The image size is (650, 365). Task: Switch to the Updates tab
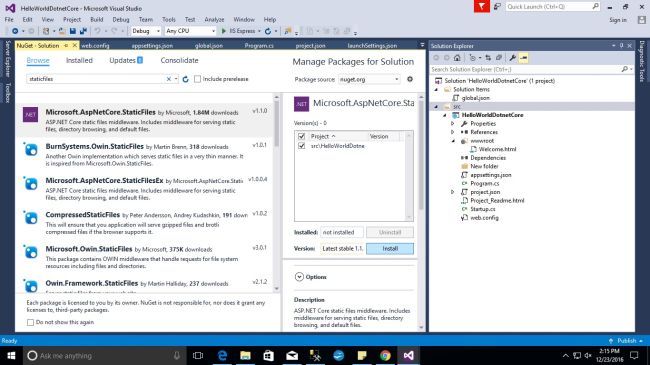coord(126,61)
